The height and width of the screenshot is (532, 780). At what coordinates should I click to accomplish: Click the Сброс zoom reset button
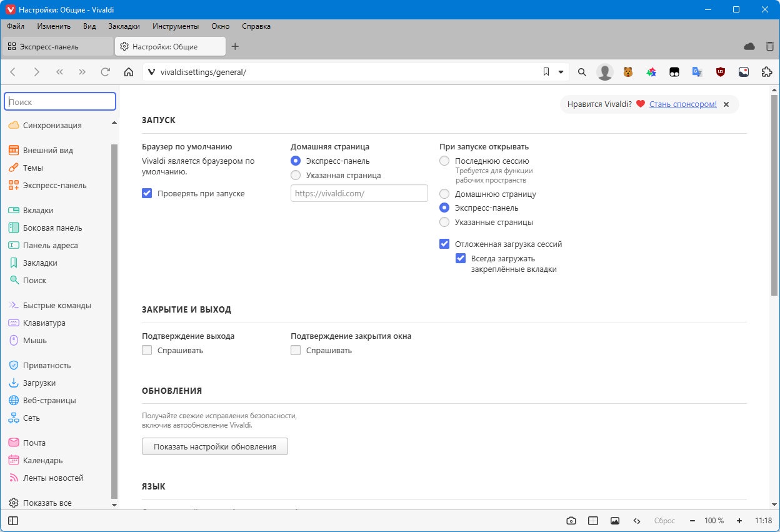coord(664,520)
